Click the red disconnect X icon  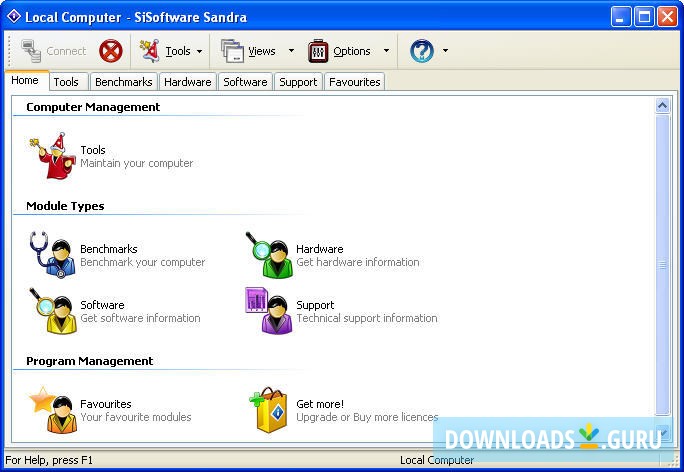click(x=110, y=51)
